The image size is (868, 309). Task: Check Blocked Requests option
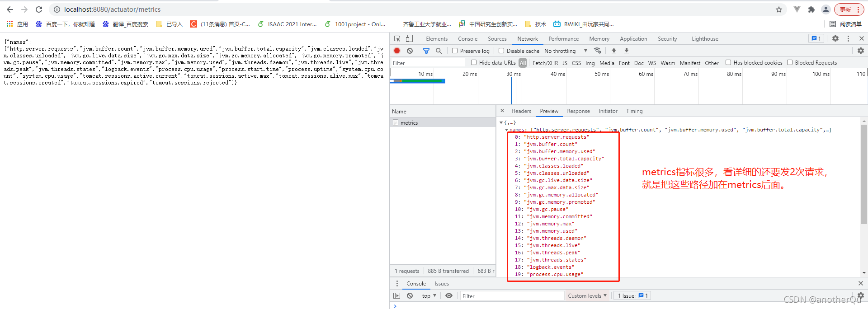coord(790,63)
